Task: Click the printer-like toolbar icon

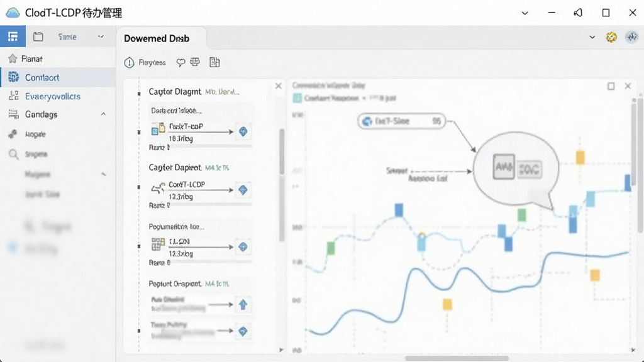Action: pos(195,62)
